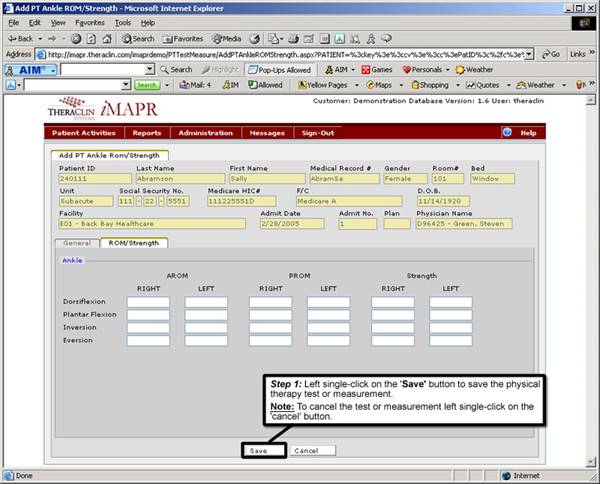Viewport: 600px width, 484px height.
Task: Open Personals in AIM toolbar
Action: (x=422, y=70)
